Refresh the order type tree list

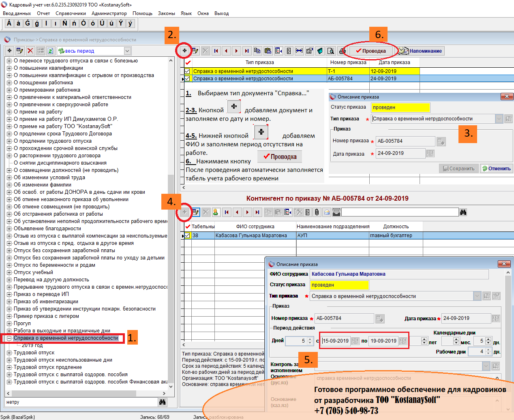pos(50,51)
